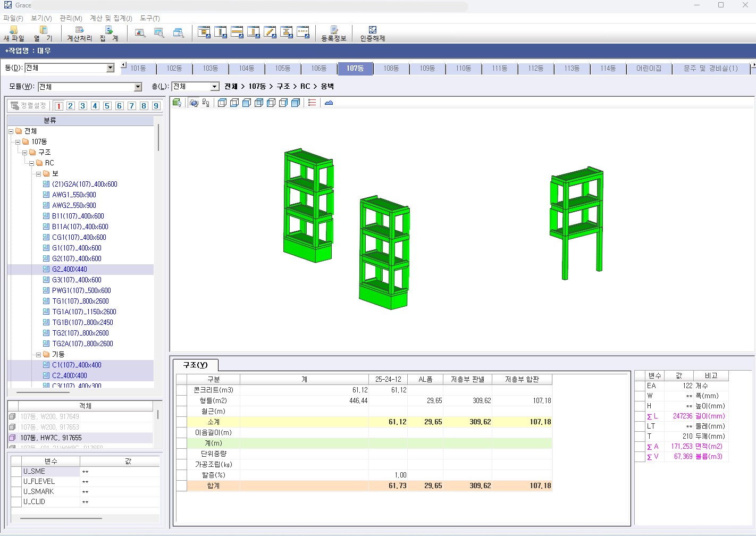Select object row 107동, HW7C, 917655
Image resolution: width=756 pixels, height=536 pixels.
coord(80,438)
